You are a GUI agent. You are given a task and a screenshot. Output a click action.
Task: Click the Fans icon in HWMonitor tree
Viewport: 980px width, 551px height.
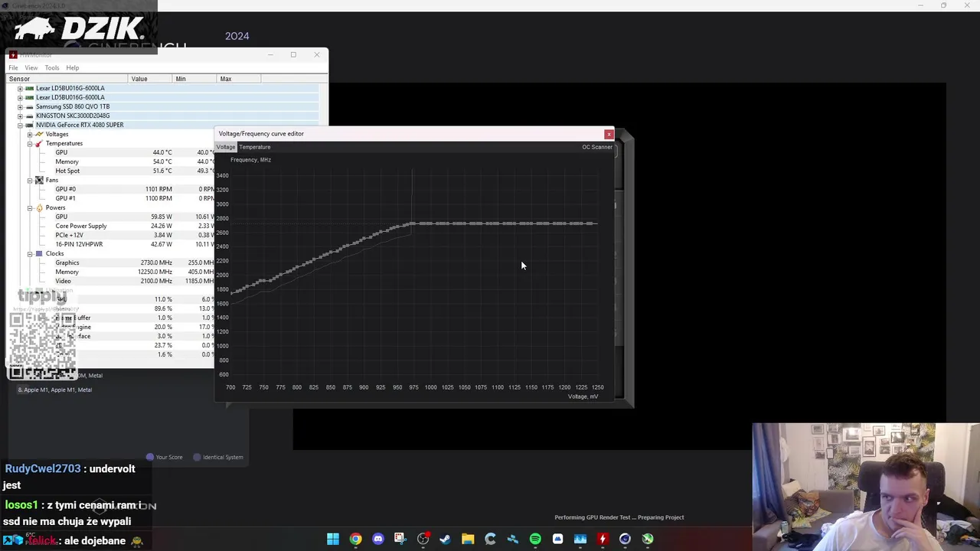point(39,180)
